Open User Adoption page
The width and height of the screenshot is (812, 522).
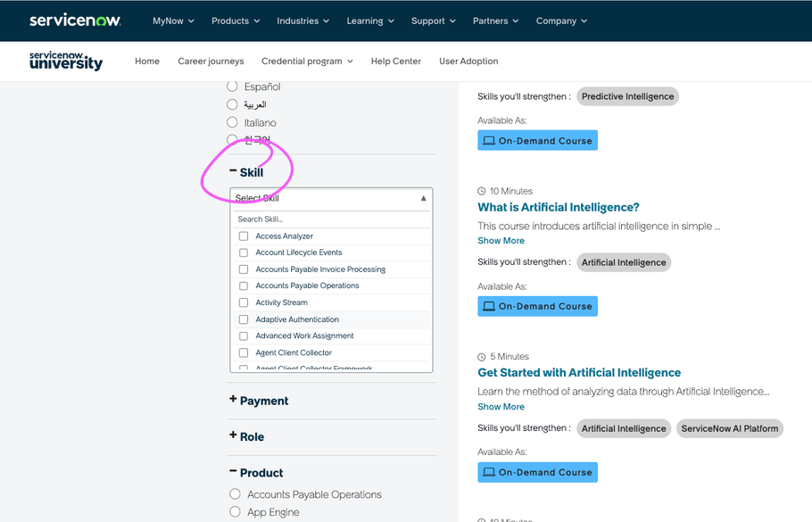click(x=468, y=61)
